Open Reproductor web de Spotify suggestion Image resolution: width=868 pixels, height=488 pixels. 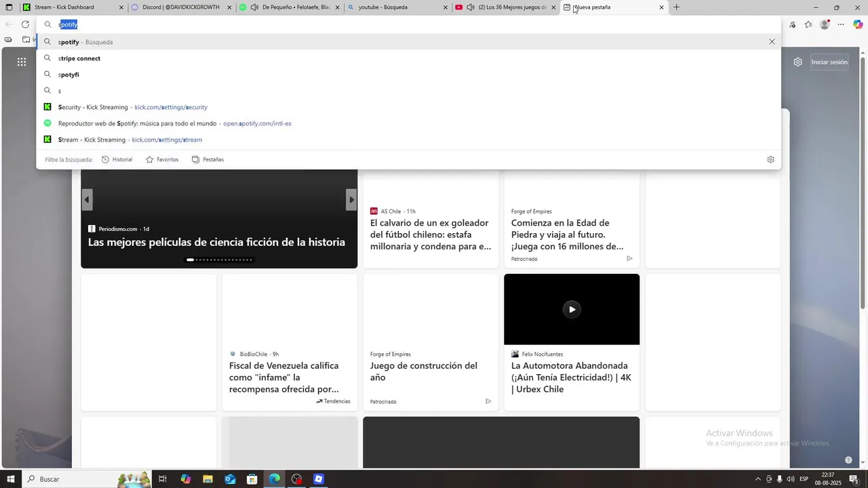point(408,123)
